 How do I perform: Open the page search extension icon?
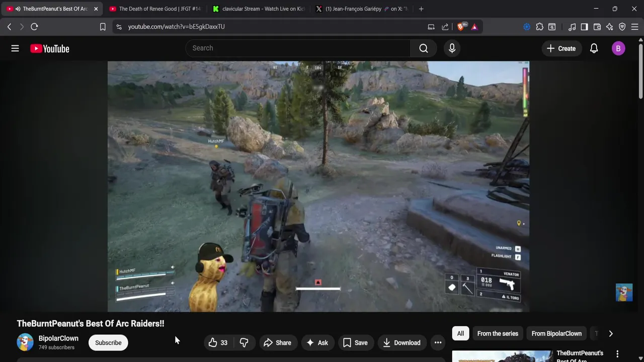pos(552,27)
